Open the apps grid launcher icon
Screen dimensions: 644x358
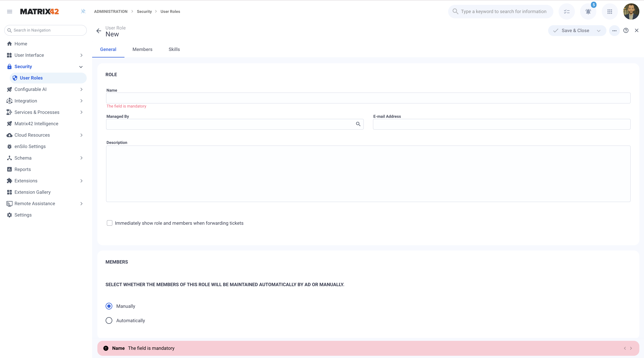(x=609, y=12)
